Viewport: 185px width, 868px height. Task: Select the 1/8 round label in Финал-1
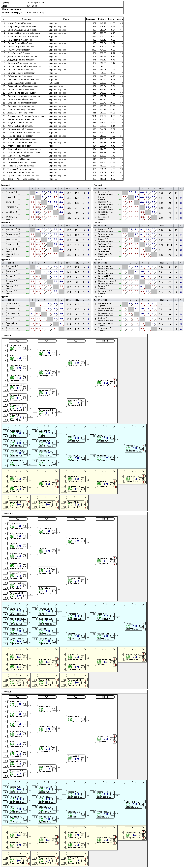point(18,341)
